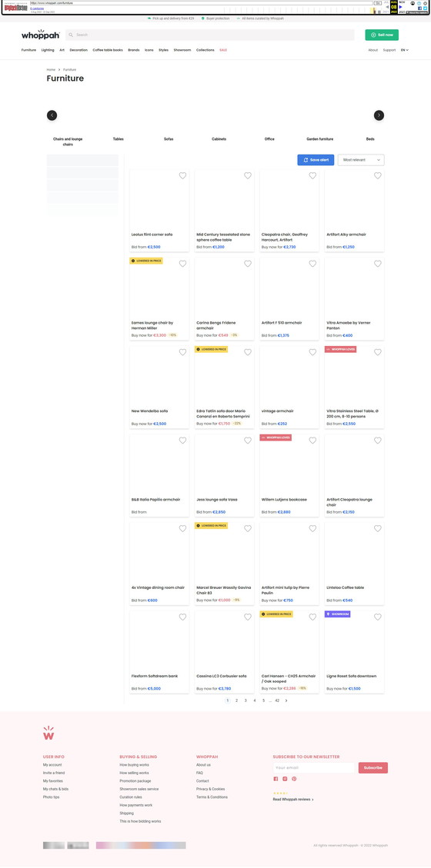Select the SALE navigation item
The height and width of the screenshot is (868, 431).
[223, 50]
